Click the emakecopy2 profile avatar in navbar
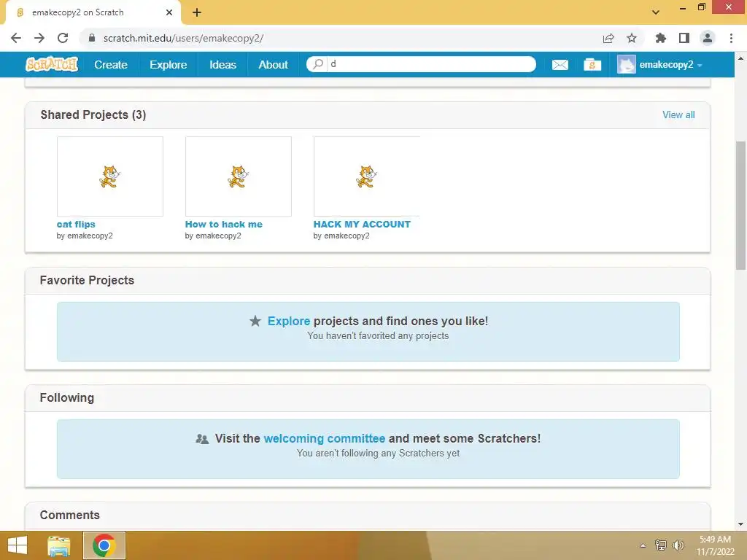The width and height of the screenshot is (747, 560). click(x=626, y=64)
